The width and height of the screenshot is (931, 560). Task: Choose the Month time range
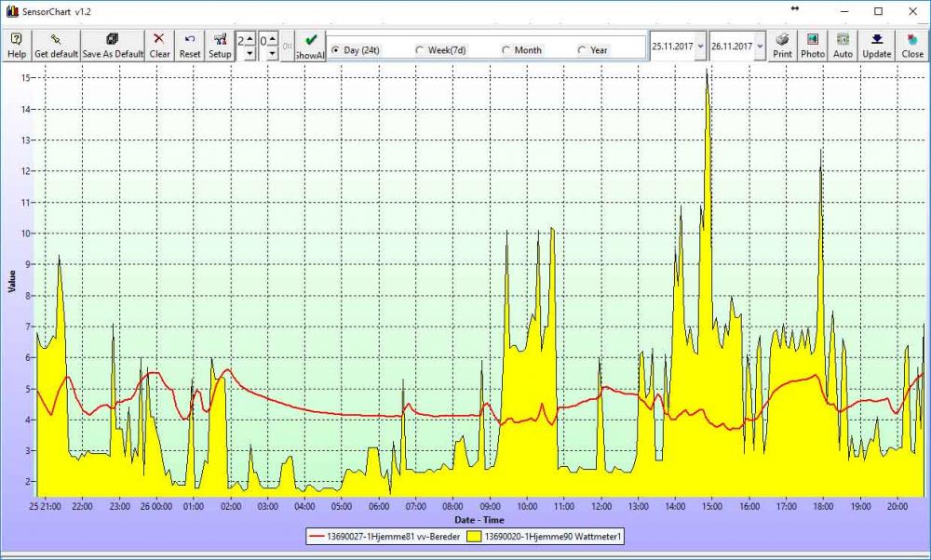[506, 50]
